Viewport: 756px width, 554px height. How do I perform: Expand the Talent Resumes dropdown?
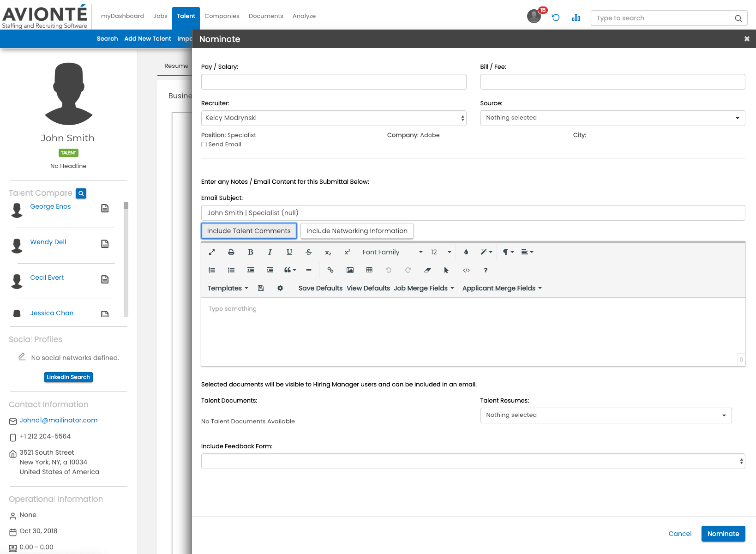coord(606,415)
